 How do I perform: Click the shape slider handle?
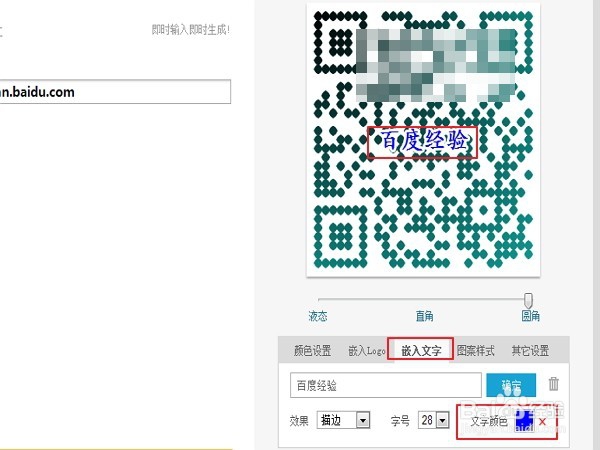pyautogui.click(x=528, y=301)
